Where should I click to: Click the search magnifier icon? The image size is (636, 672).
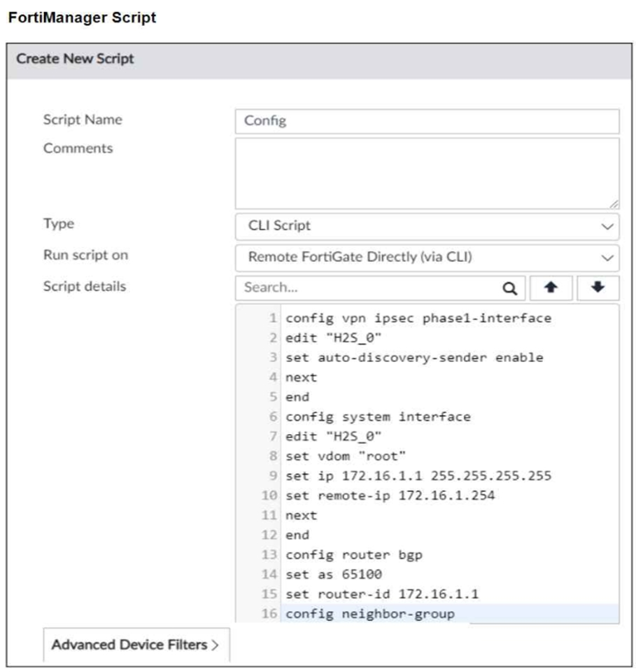tap(509, 288)
